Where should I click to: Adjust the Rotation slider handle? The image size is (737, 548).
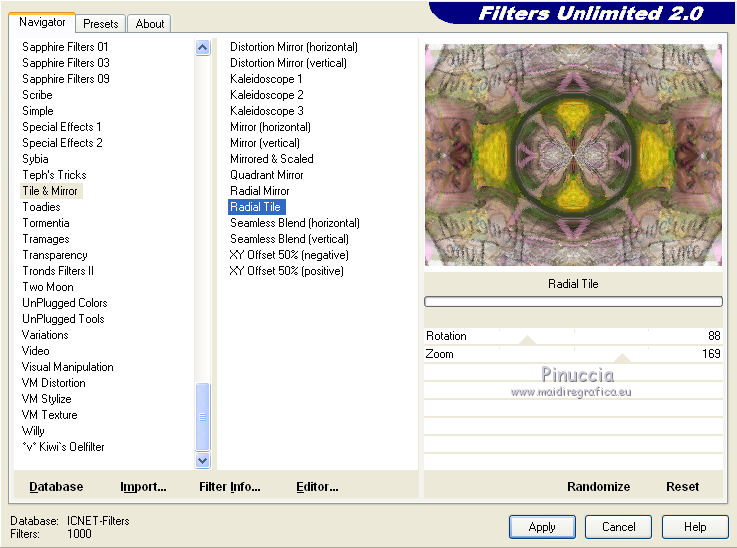point(527,340)
